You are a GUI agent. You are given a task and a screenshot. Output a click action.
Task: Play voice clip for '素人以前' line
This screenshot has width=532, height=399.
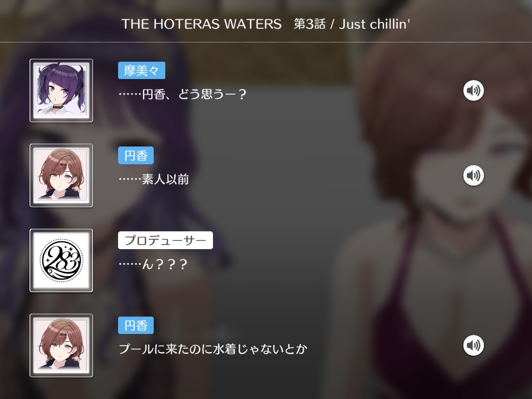click(473, 175)
